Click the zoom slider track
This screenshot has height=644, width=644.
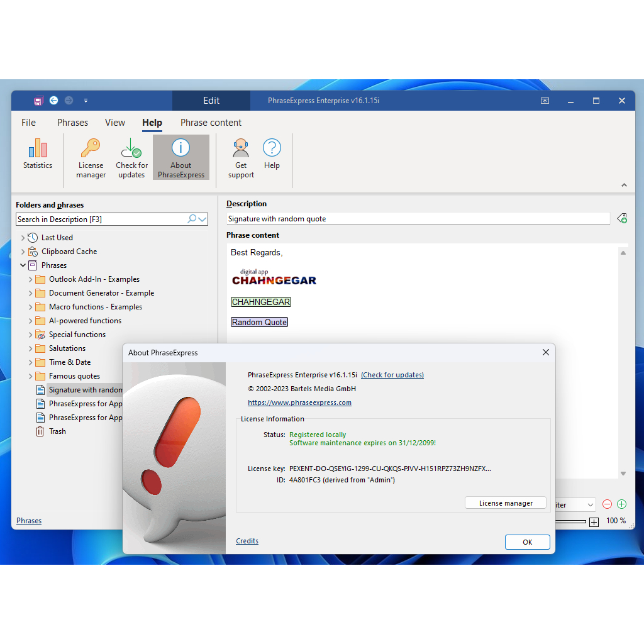571,521
